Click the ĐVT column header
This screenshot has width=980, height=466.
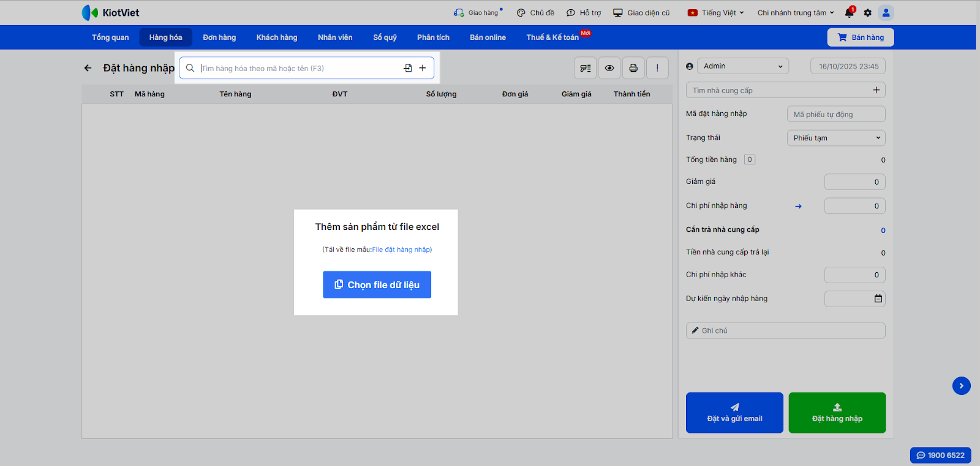pyautogui.click(x=340, y=94)
